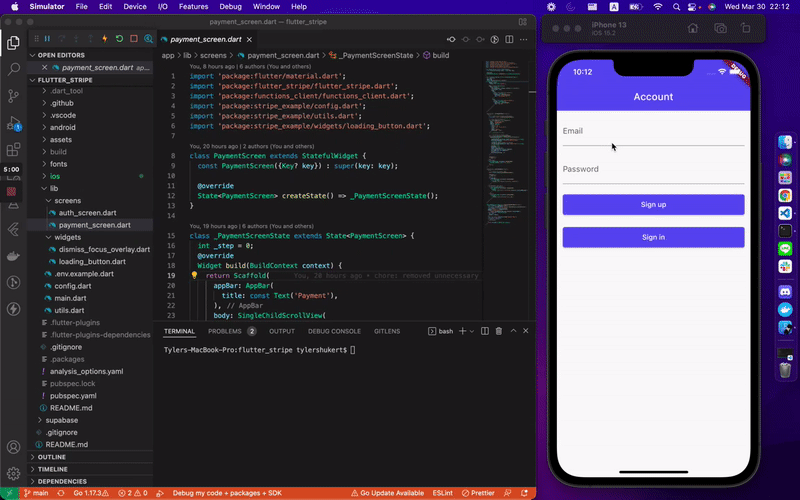Open the Explorer view in the activity bar
This screenshot has width=800, height=500.
point(13,42)
